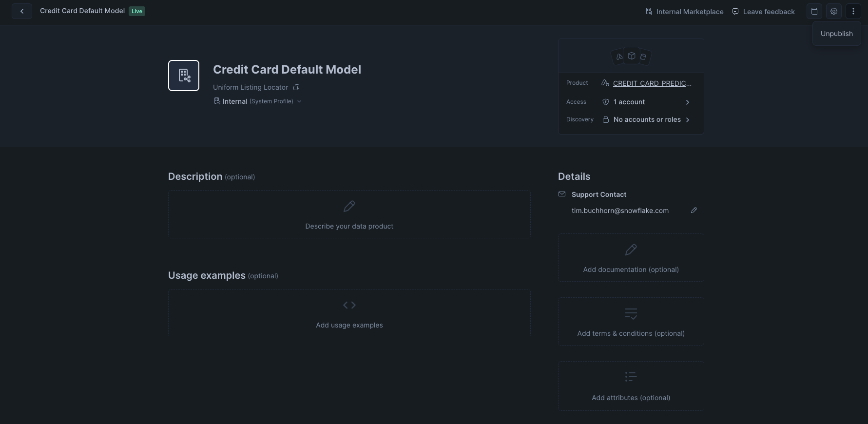868x424 pixels.
Task: Expand the Discovery accounts or roles row
Action: point(687,120)
